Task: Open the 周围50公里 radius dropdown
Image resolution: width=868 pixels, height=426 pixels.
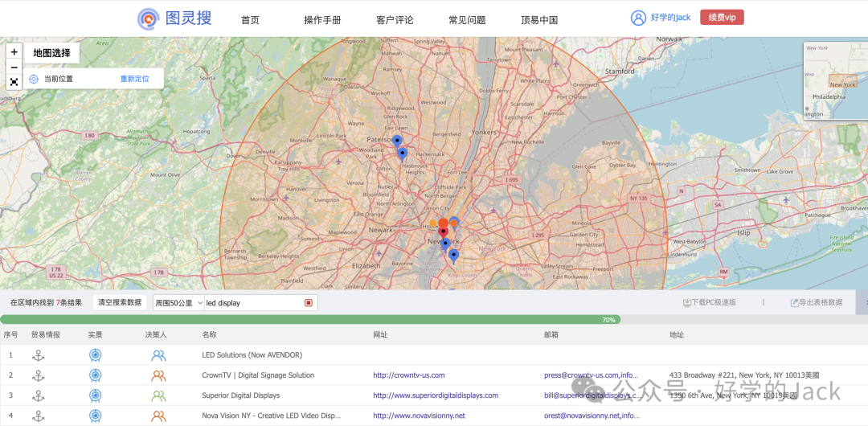Action: click(178, 303)
